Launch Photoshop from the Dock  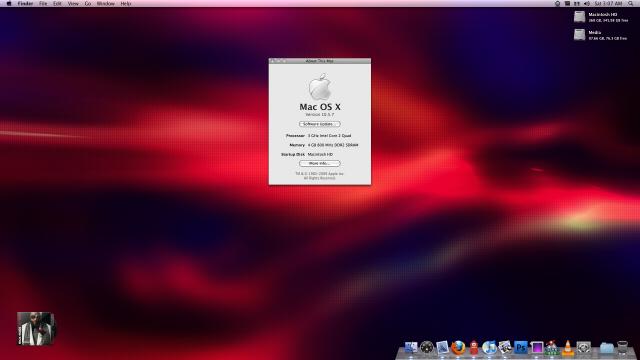click(x=521, y=348)
